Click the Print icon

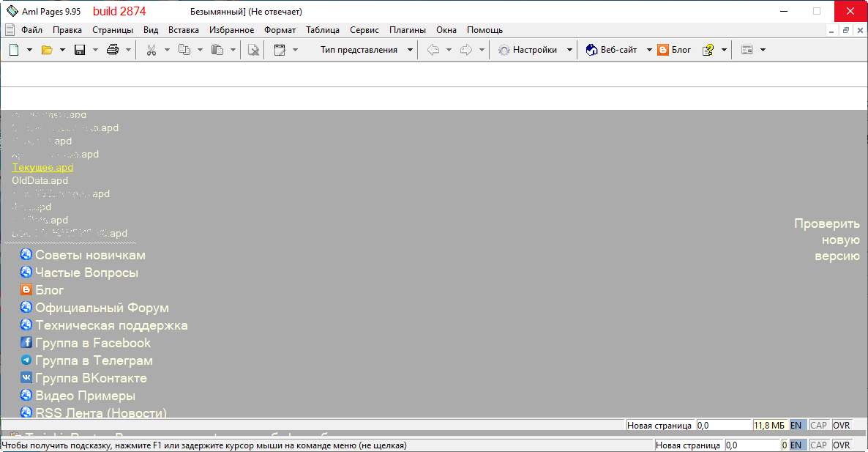coord(113,50)
